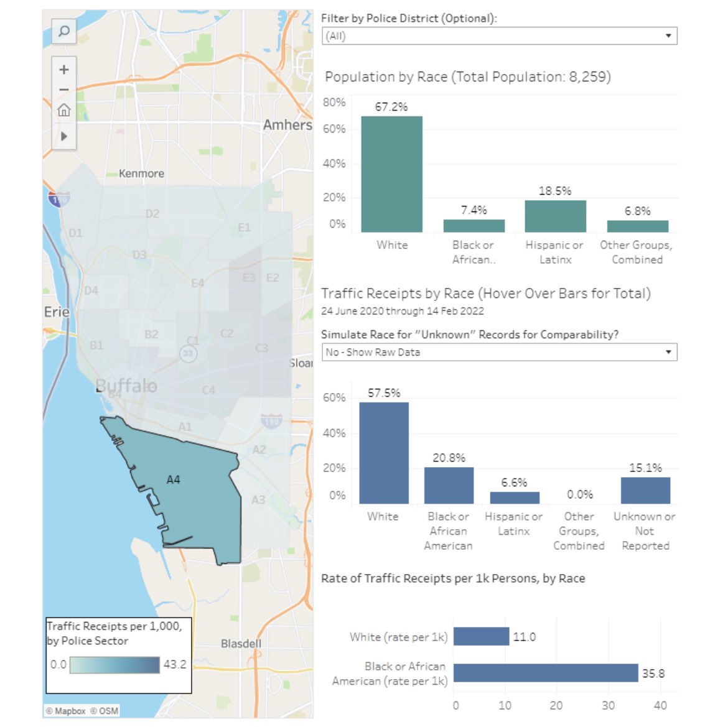Click the Traffic Receipts by Race title
Screen dimensions: 728x727
coord(486,293)
